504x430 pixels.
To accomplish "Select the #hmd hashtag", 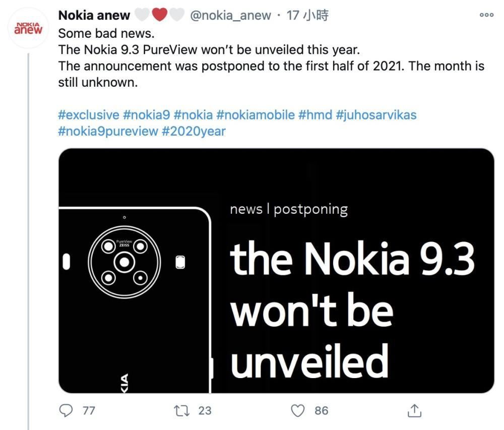I will (x=315, y=114).
